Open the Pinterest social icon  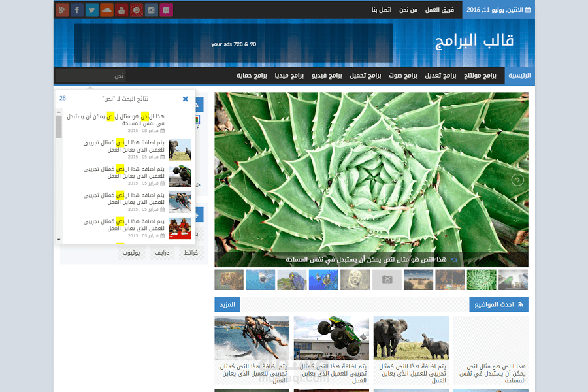coord(137,10)
